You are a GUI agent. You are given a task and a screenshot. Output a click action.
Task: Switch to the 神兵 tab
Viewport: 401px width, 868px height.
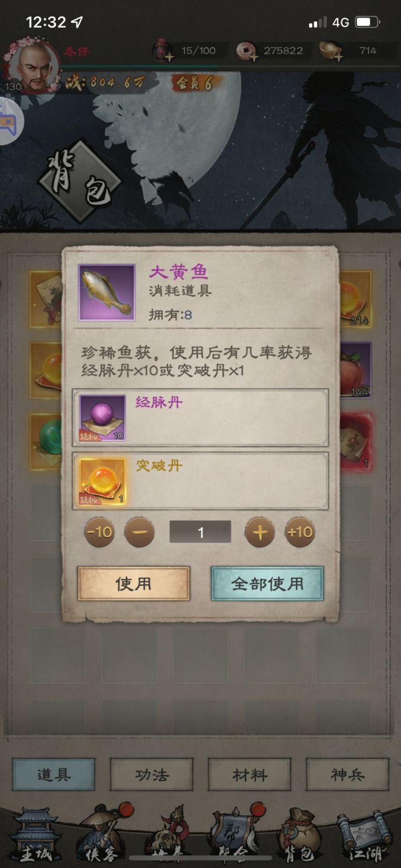point(347,774)
